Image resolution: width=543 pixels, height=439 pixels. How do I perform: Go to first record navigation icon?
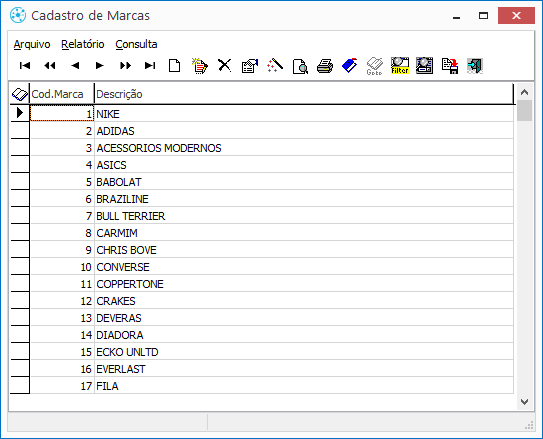pyautogui.click(x=25, y=65)
